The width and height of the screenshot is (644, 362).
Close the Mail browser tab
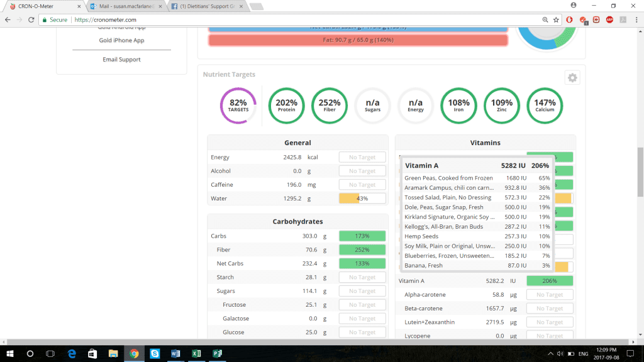[160, 6]
